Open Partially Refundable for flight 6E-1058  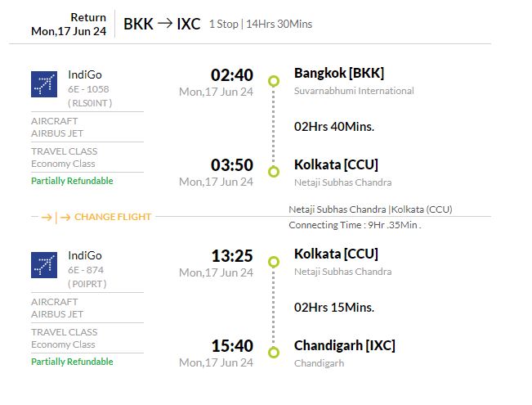pos(72,181)
